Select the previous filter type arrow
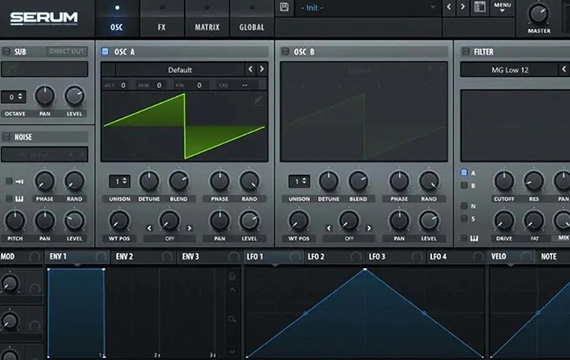 [x=564, y=69]
